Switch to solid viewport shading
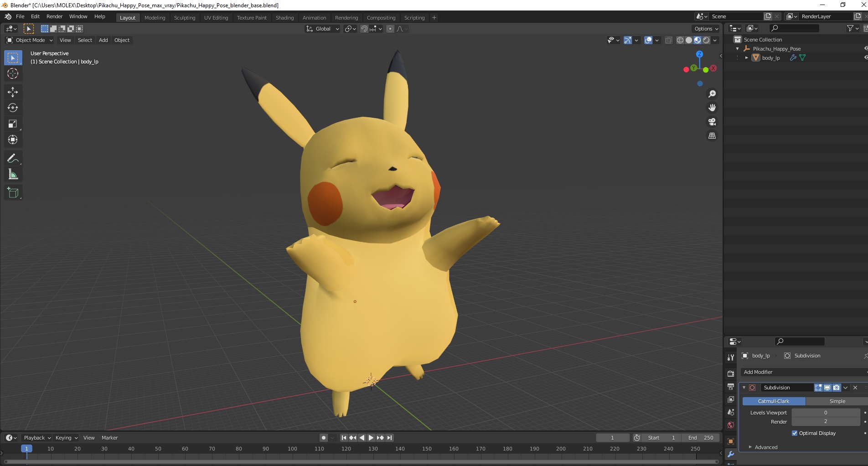This screenshot has width=868, height=466. [688, 40]
